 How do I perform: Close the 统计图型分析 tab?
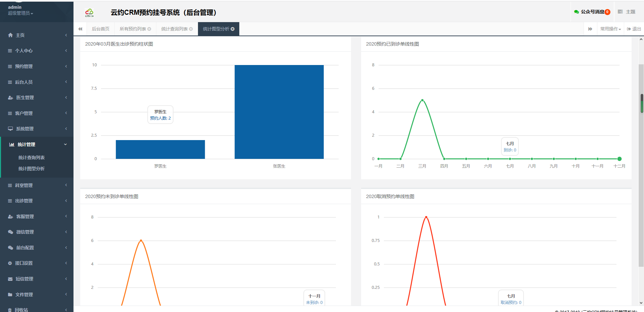tap(233, 29)
